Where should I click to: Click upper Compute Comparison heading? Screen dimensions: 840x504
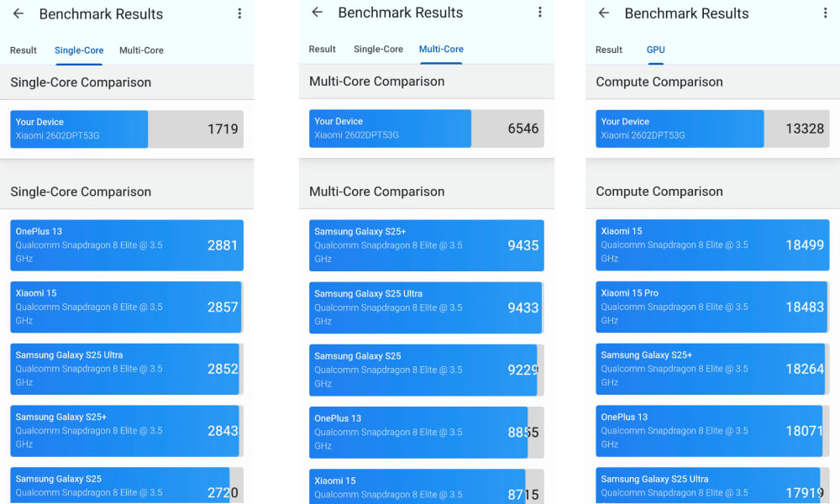tap(659, 82)
